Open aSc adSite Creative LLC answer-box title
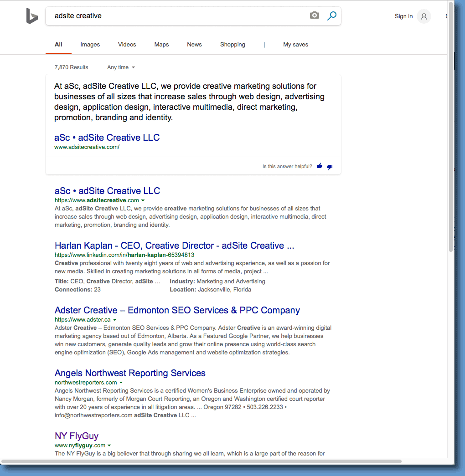This screenshot has width=465, height=476. pyautogui.click(x=107, y=138)
